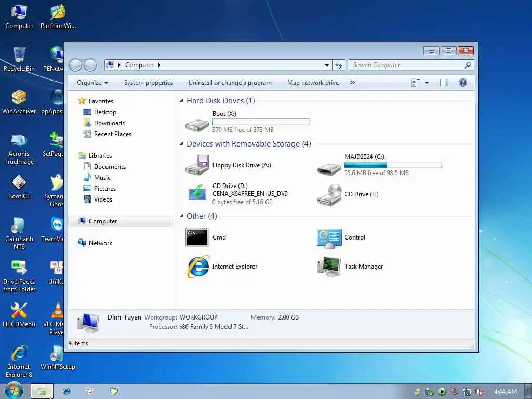Open Desktop under Favorites
Viewport: 532px width, 399px height.
click(x=100, y=112)
